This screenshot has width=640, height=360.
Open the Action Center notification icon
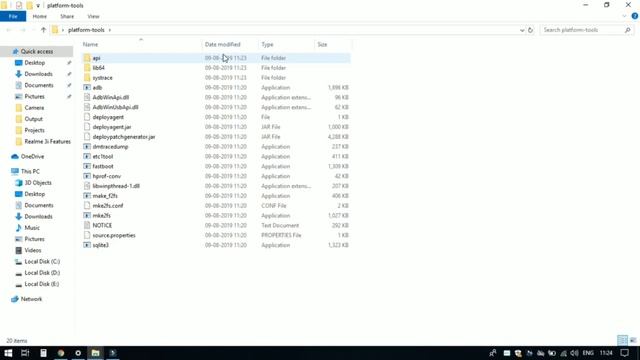pyautogui.click(x=624, y=353)
